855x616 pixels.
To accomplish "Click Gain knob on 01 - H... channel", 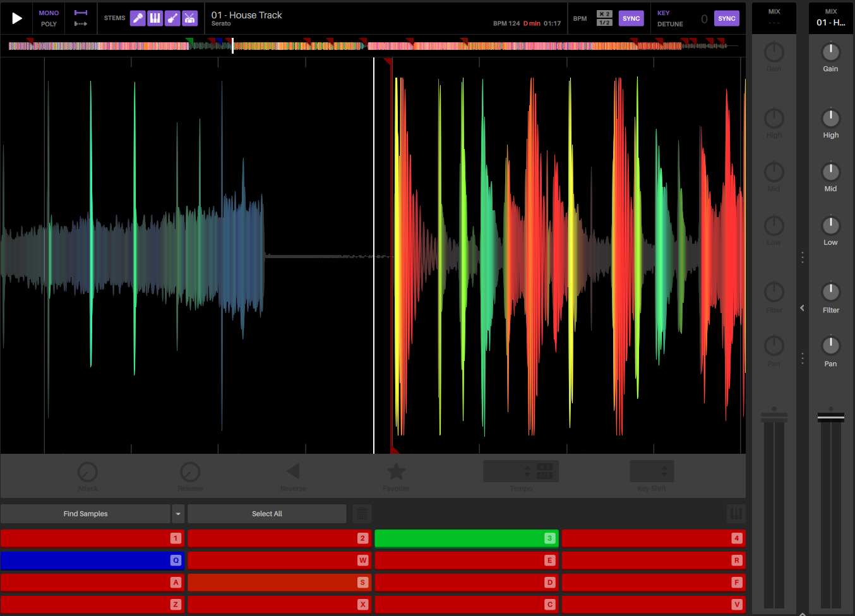I will click(830, 52).
